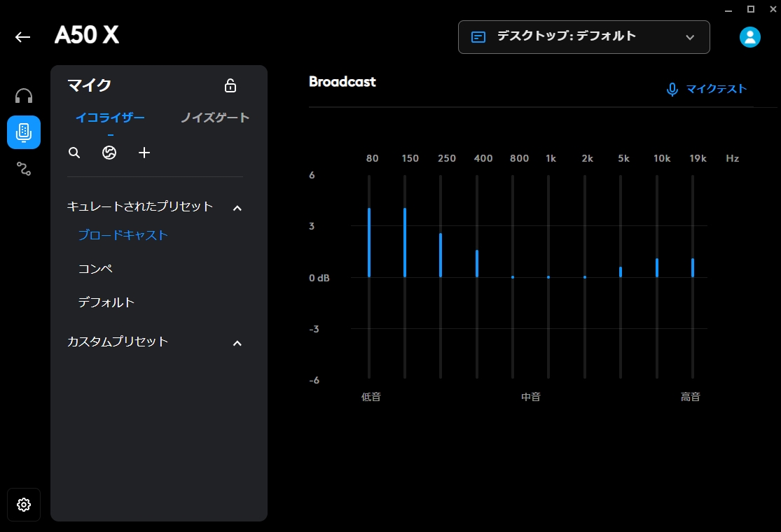Select the イコライザー tab
Viewport: 781px width, 532px height.
click(110, 118)
